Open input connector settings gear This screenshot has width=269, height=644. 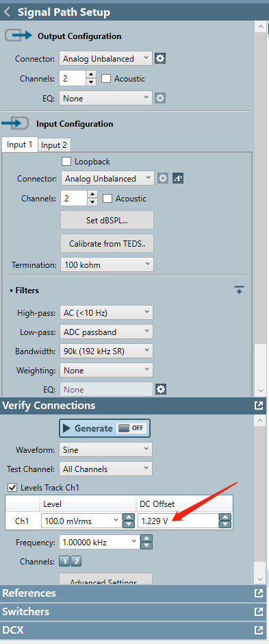pyautogui.click(x=163, y=178)
